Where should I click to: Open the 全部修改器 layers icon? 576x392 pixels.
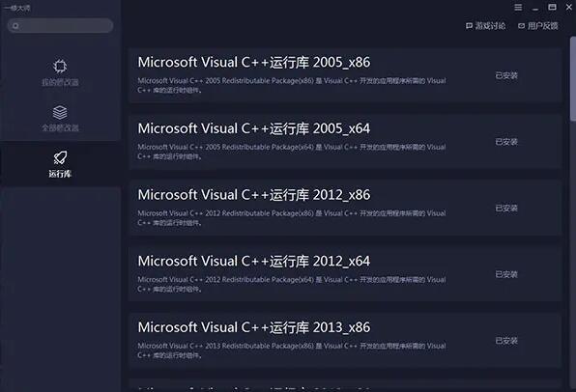[x=60, y=112]
